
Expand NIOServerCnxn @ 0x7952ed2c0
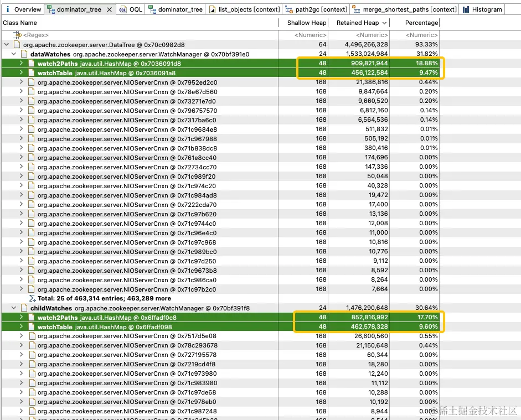(x=21, y=82)
